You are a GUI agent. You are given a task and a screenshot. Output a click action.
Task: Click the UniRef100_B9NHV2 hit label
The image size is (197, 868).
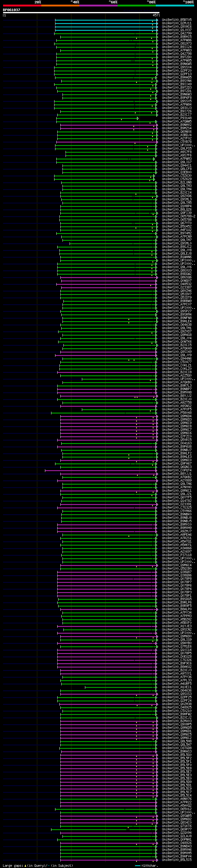pyautogui.click(x=177, y=125)
